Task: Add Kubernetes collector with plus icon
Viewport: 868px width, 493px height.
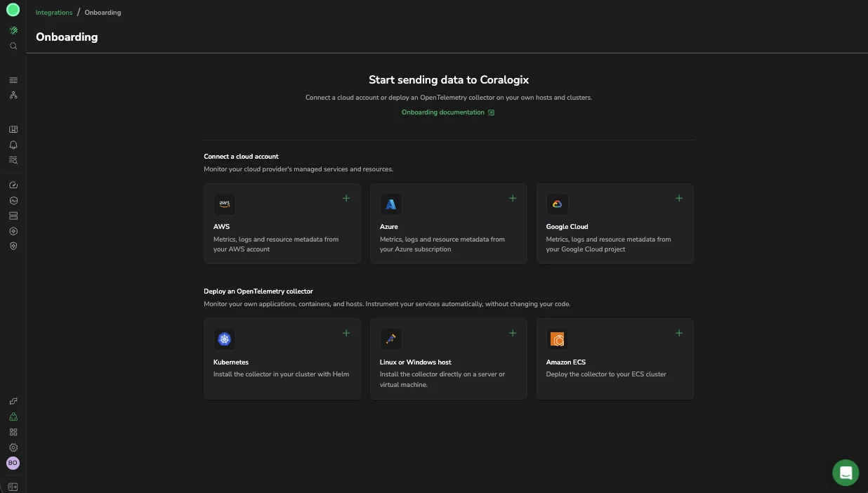Action: 346,333
